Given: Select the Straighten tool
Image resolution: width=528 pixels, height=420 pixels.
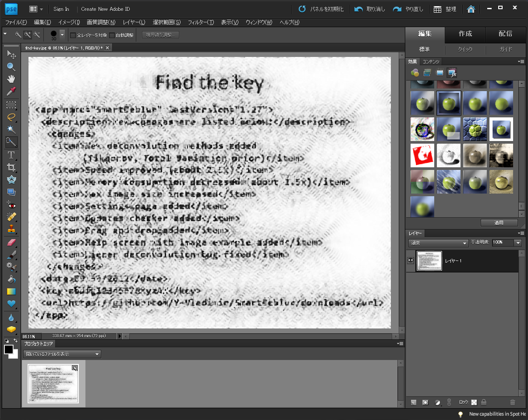Looking at the screenshot, I should (11, 192).
